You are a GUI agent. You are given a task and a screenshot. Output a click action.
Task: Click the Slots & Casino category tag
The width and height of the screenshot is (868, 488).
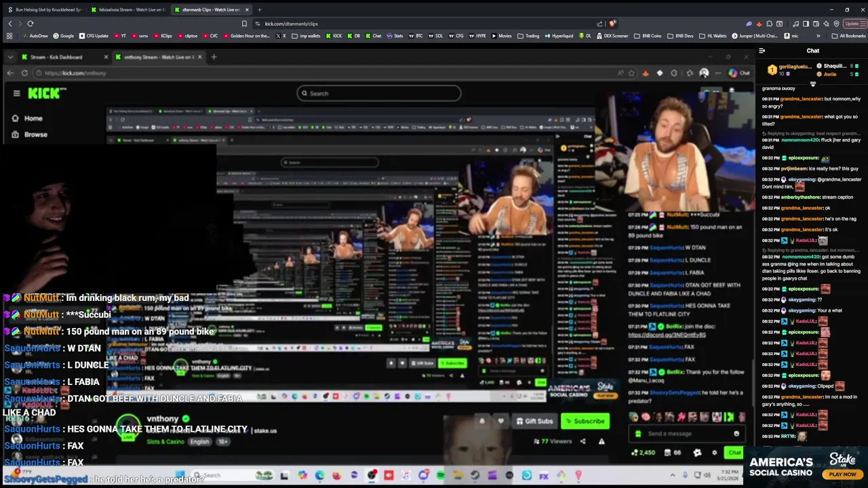click(165, 442)
